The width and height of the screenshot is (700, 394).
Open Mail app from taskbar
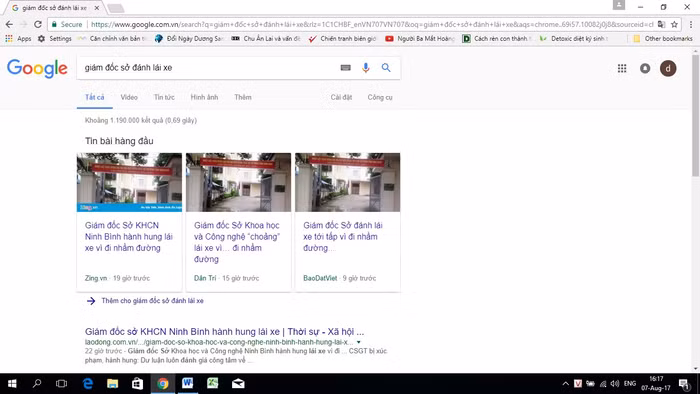point(238,384)
